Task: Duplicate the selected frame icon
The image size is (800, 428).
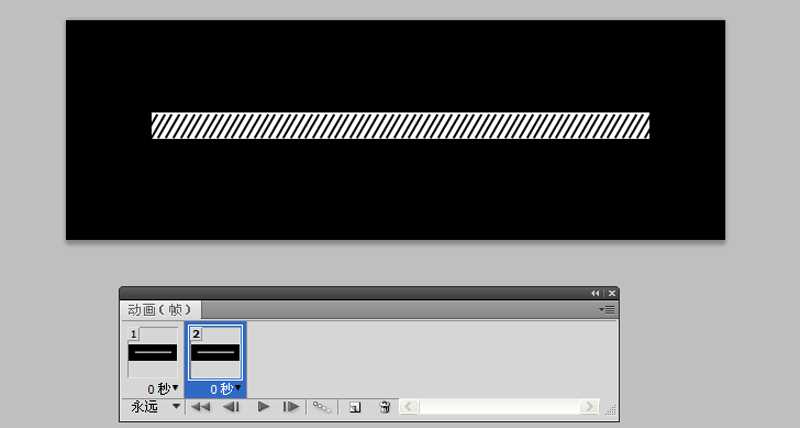Action: click(x=355, y=407)
